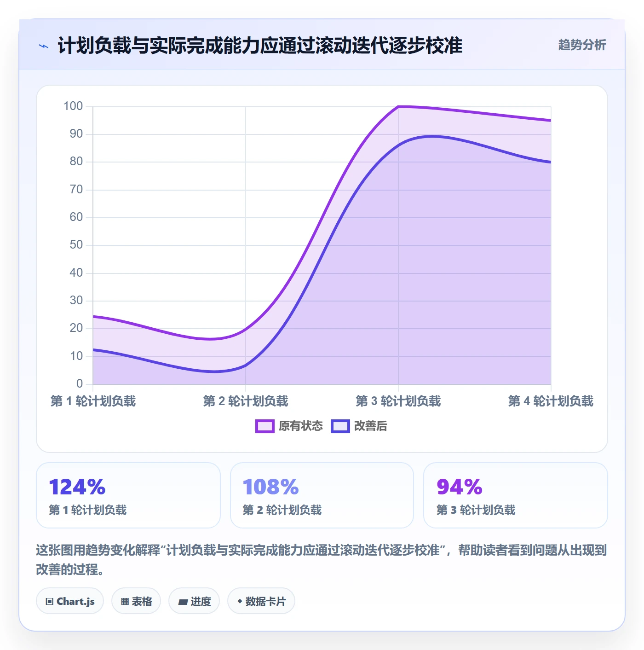Click the grid icon in 表格 chip
The image size is (644, 650).
pos(125,602)
